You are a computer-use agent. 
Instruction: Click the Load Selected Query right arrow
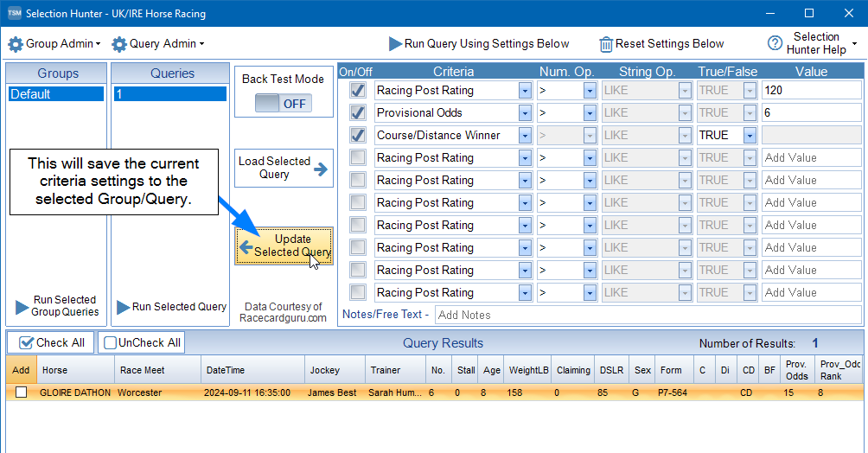(x=322, y=169)
